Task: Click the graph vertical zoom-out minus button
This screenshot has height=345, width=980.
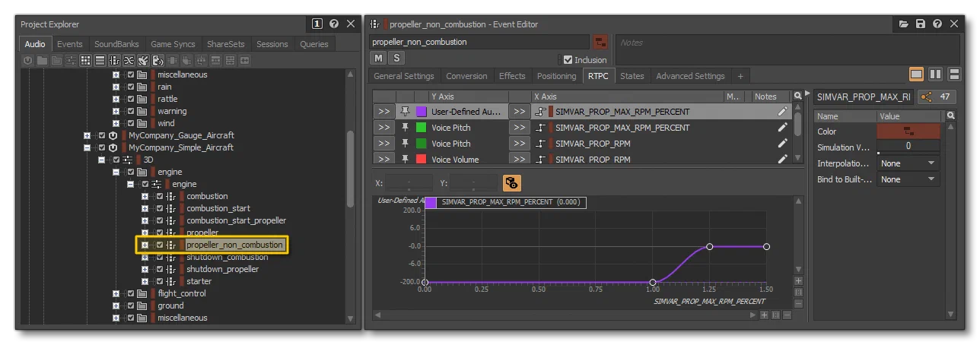Action: coord(798,302)
